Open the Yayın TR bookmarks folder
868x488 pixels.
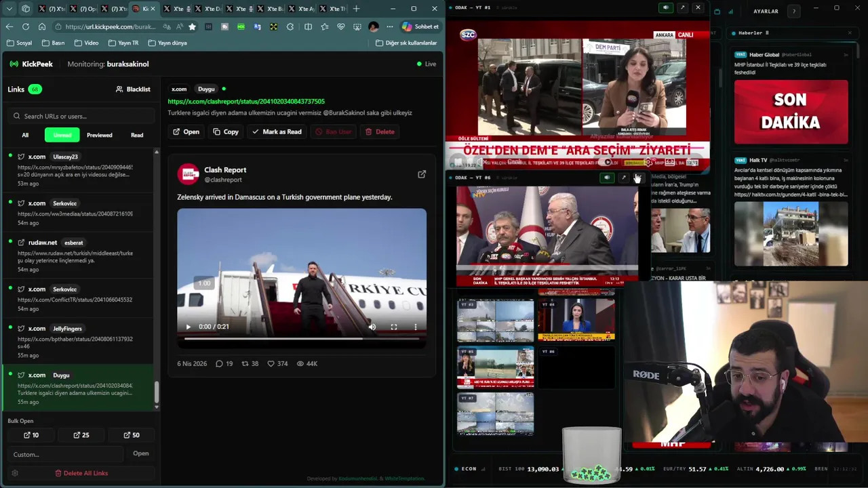click(x=123, y=43)
